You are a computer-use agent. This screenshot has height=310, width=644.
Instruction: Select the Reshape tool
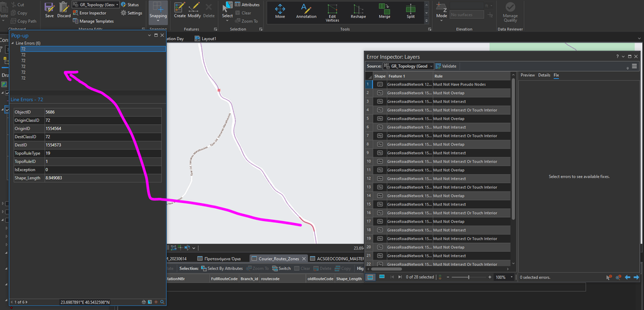point(358,12)
